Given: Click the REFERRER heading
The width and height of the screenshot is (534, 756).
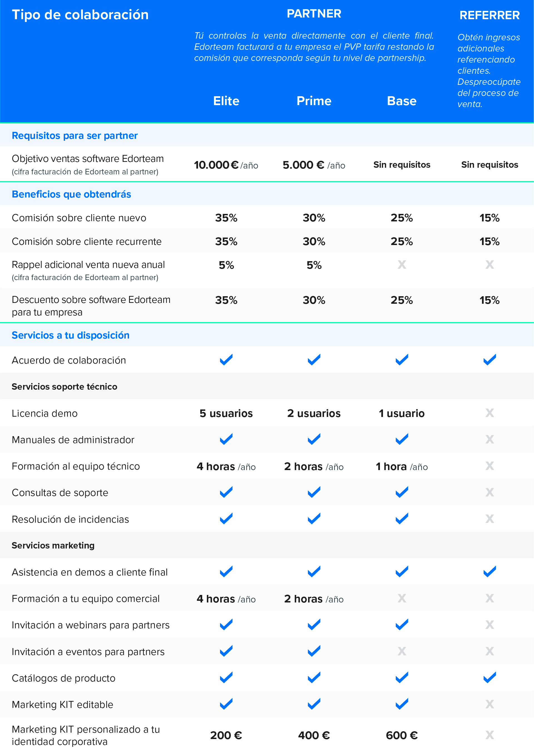Looking at the screenshot, I should click(489, 15).
